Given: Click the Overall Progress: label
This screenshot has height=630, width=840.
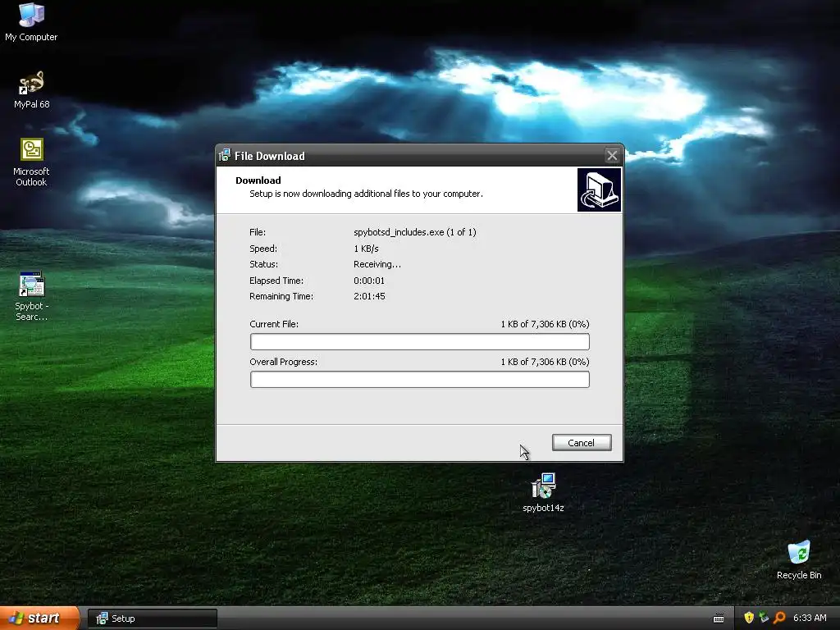Looking at the screenshot, I should pyautogui.click(x=283, y=362).
